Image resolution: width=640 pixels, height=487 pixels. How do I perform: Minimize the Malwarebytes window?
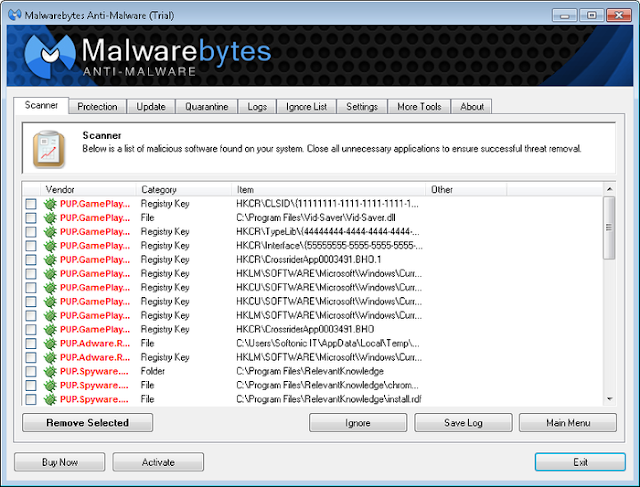(x=565, y=16)
